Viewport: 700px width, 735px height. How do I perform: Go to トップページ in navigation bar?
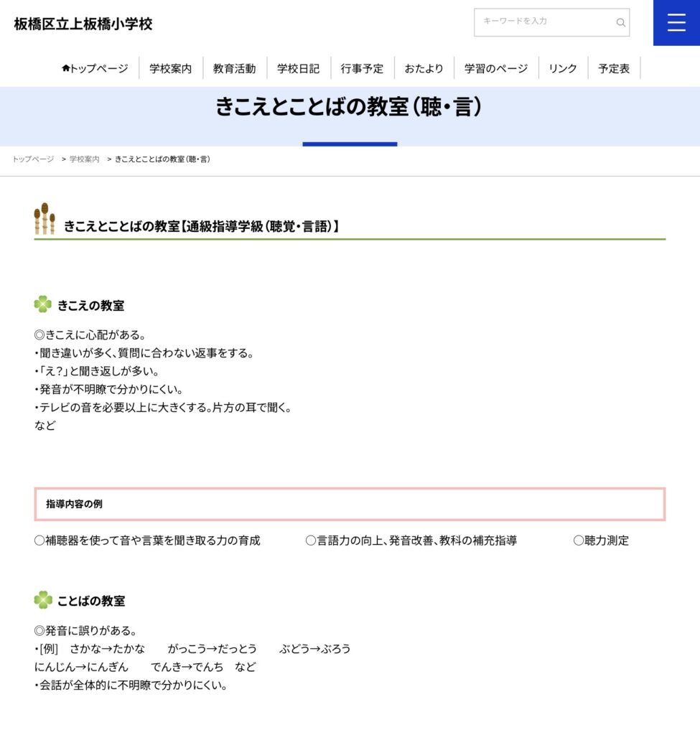click(x=95, y=68)
